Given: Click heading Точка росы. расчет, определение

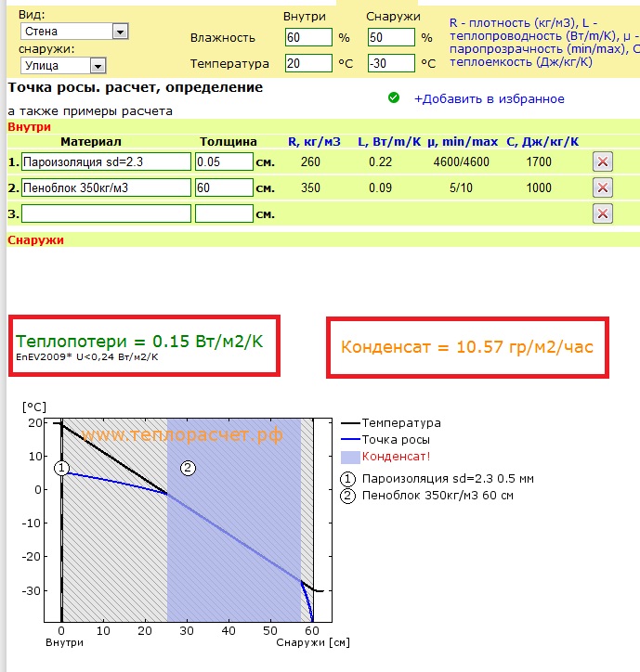Looking at the screenshot, I should [136, 87].
